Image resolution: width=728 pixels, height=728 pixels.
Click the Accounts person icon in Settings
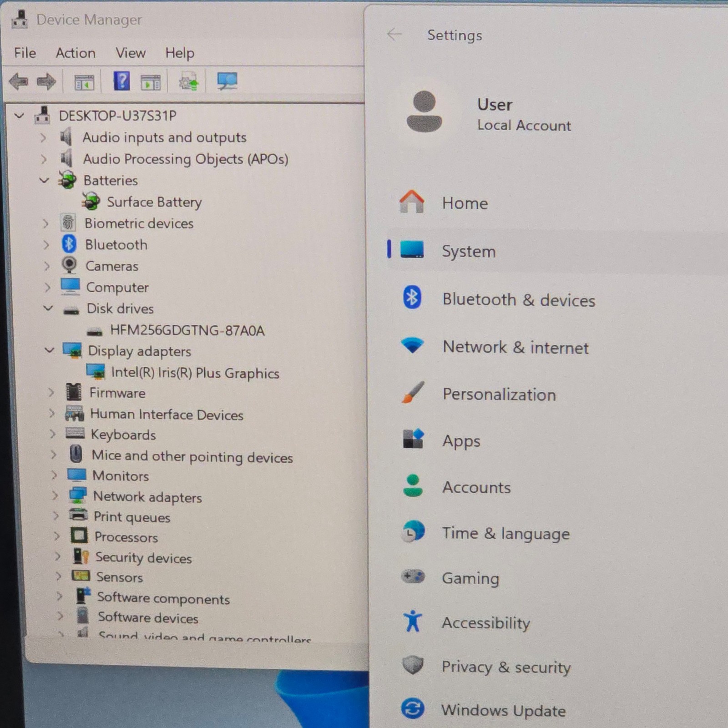[x=413, y=485]
